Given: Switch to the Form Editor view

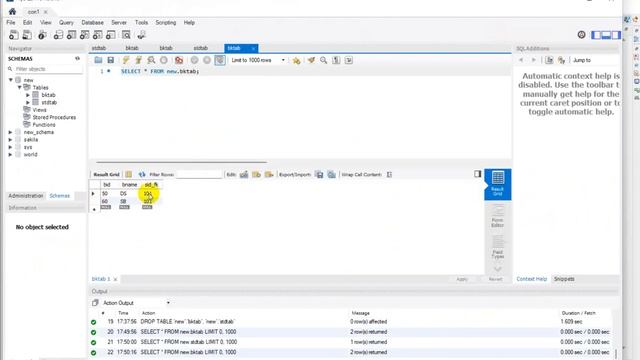Looking at the screenshot, I should (x=498, y=216).
